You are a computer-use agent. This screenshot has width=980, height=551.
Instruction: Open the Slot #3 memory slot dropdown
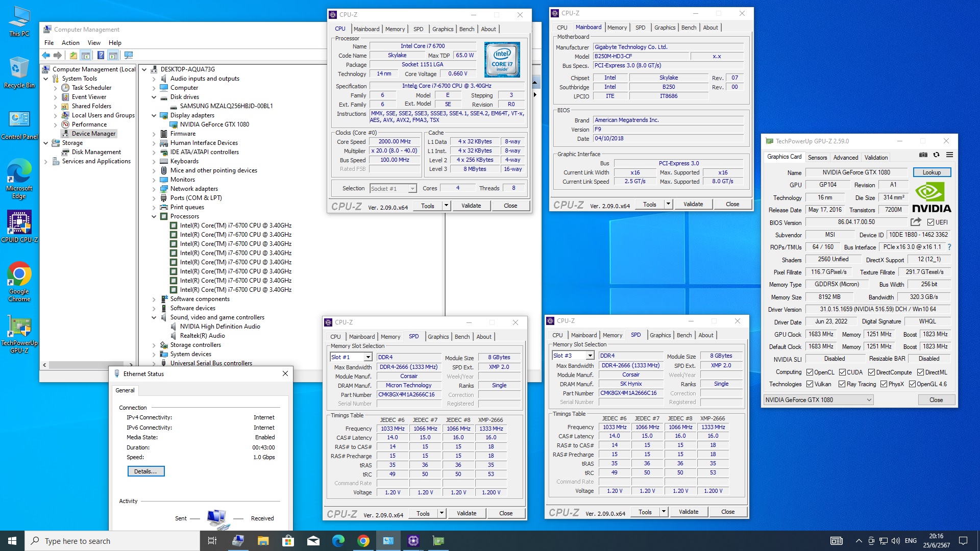tap(590, 356)
